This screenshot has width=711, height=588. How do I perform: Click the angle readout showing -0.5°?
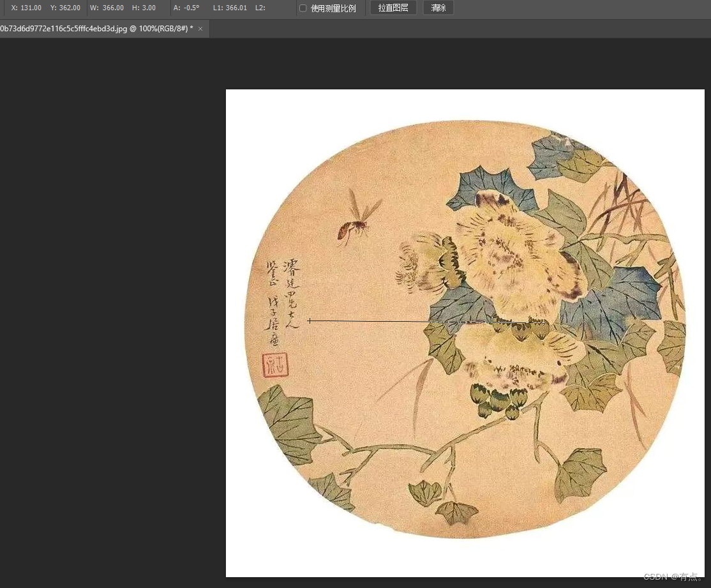click(x=186, y=8)
